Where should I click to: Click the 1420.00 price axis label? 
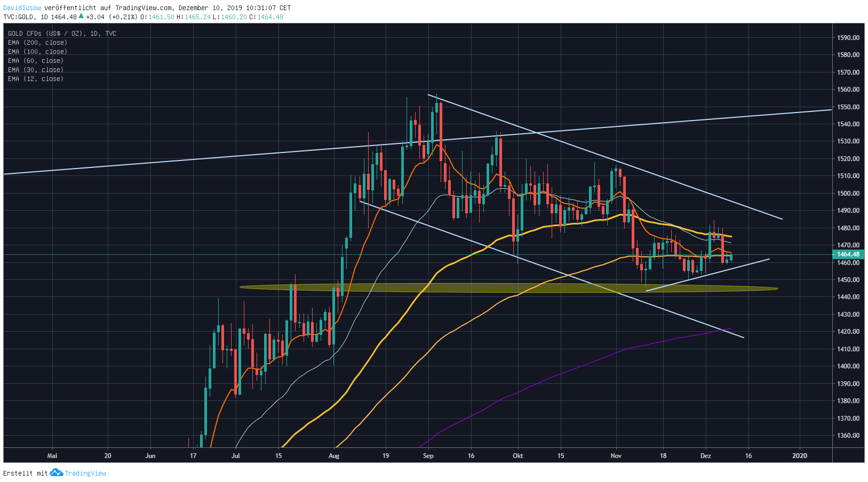(848, 332)
